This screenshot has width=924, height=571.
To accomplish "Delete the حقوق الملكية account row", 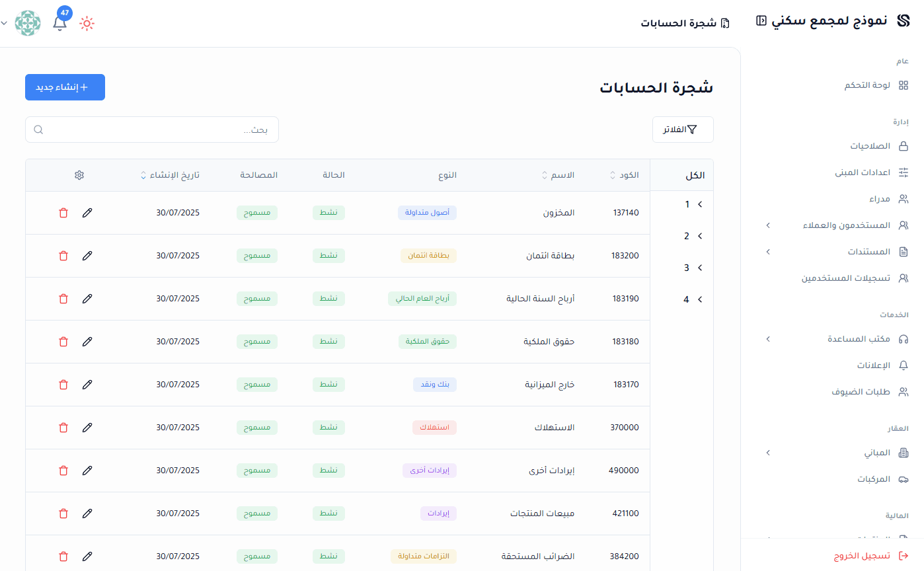I will click(x=63, y=342).
